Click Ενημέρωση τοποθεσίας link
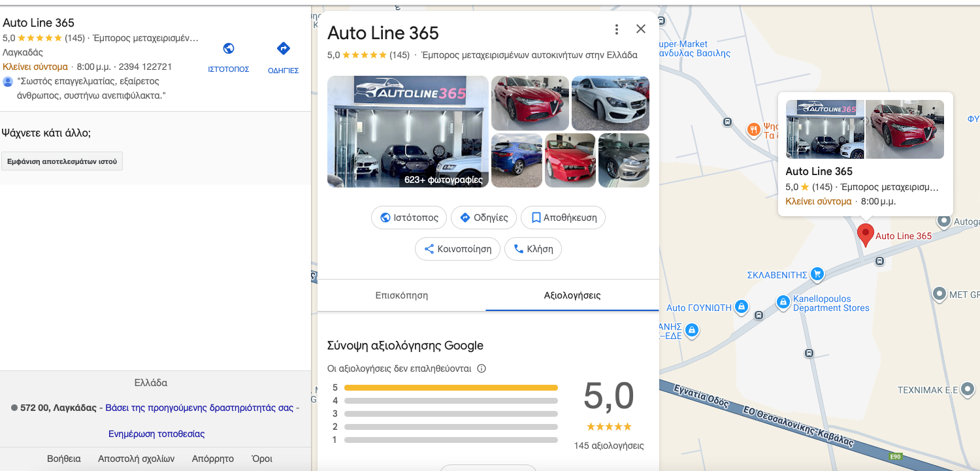The height and width of the screenshot is (471, 980). pyautogui.click(x=156, y=434)
